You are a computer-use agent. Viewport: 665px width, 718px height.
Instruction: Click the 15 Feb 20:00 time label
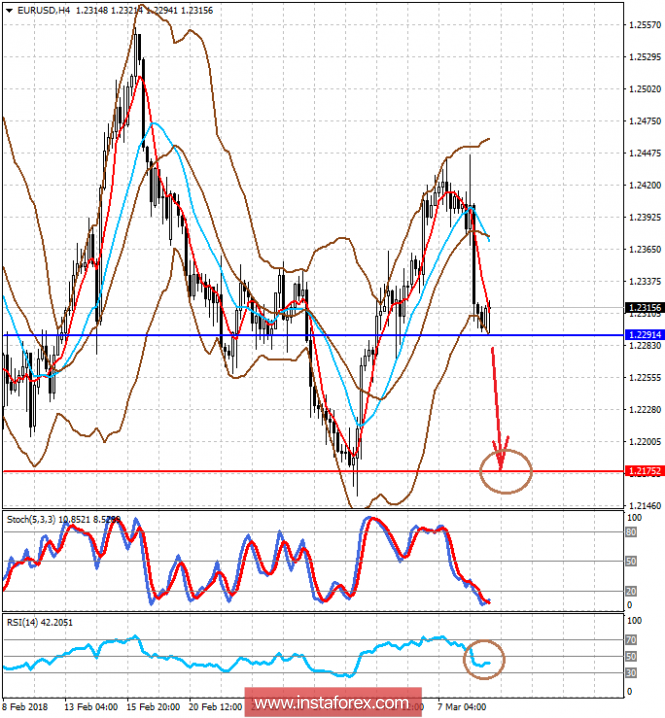pos(157,706)
